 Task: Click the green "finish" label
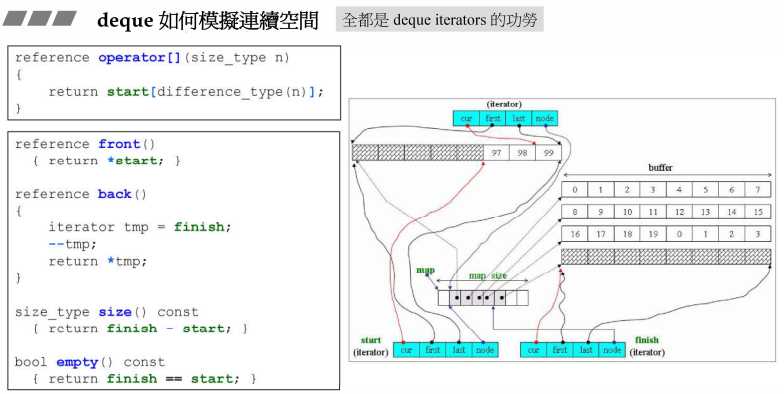tap(646, 340)
